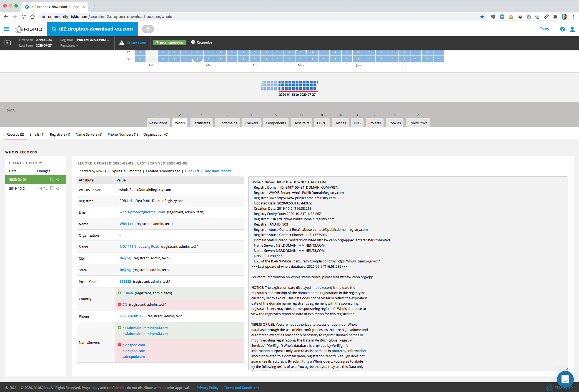579x392 pixels.
Task: Switch to the CrowdStrike tab
Action: [418, 123]
